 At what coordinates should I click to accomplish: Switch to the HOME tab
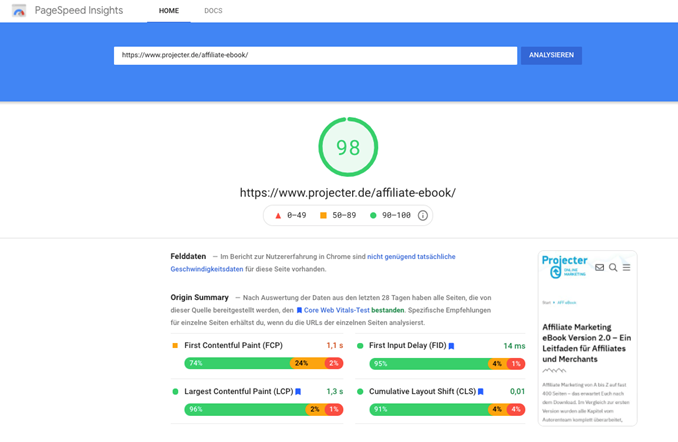169,11
